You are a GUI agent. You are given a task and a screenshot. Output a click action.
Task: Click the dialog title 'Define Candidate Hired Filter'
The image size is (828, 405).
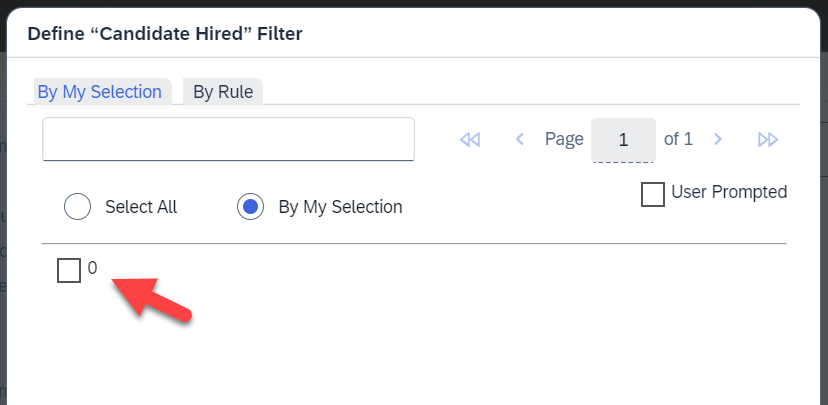coord(165,34)
